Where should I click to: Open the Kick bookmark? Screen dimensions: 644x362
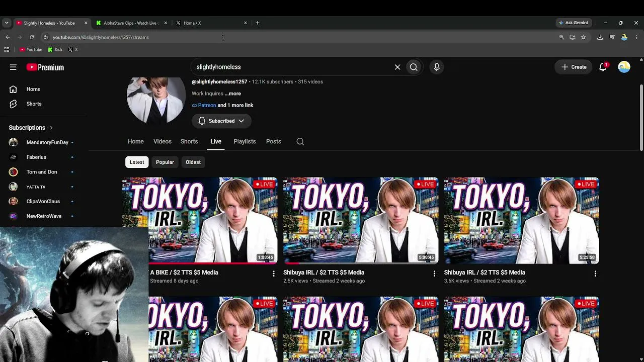tap(55, 50)
